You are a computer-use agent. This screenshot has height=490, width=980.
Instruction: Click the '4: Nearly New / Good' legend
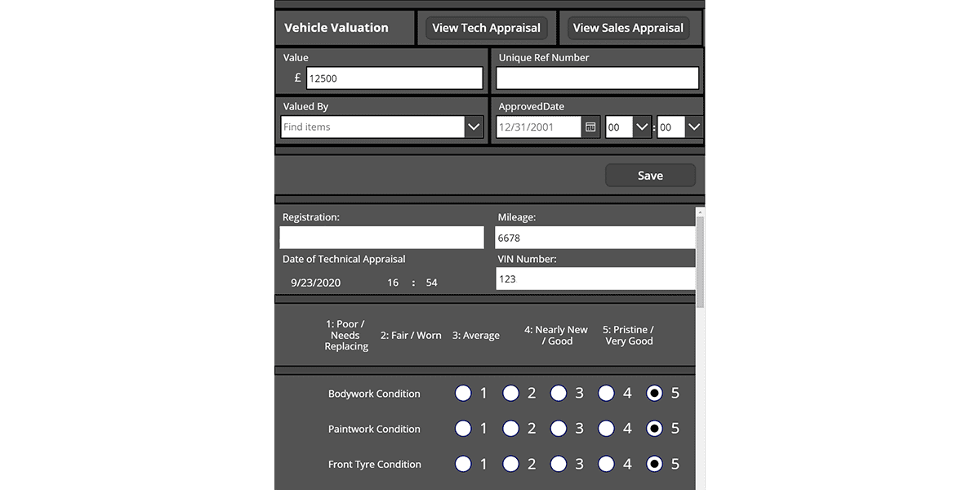point(556,336)
